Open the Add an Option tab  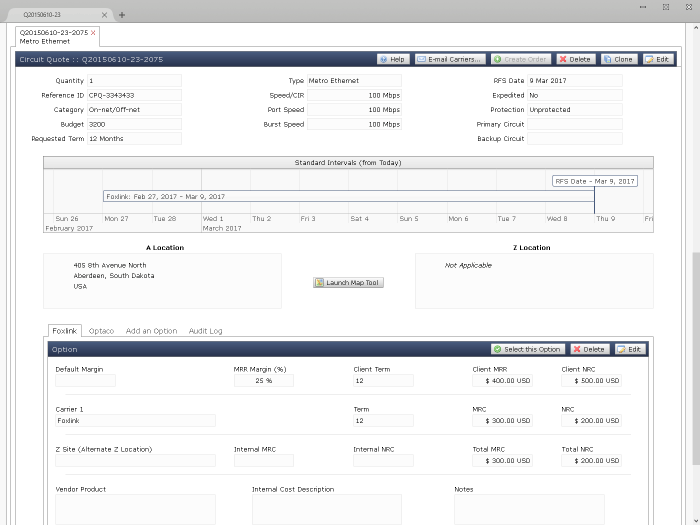[x=151, y=331]
